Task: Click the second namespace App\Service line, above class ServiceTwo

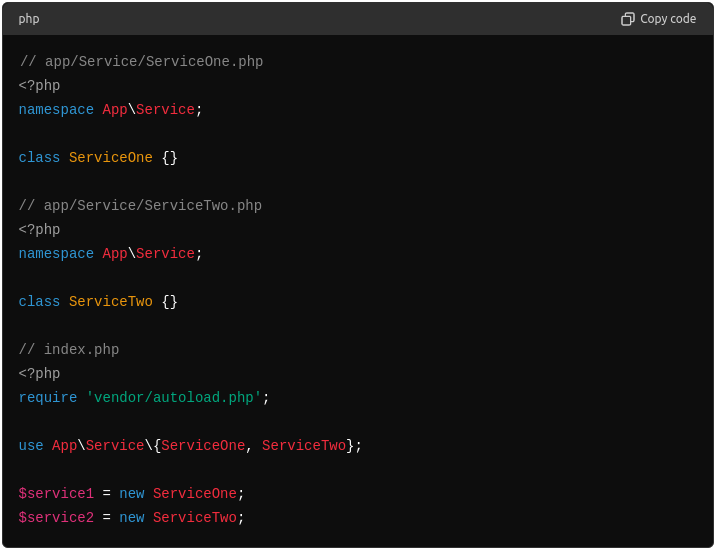Action: click(x=111, y=253)
